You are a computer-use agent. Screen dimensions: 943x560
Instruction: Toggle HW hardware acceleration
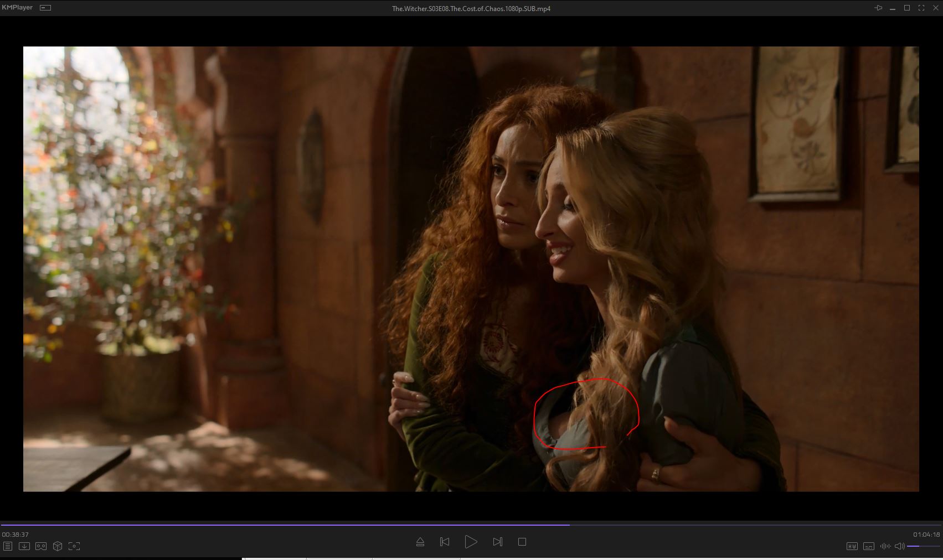pyautogui.click(x=852, y=546)
